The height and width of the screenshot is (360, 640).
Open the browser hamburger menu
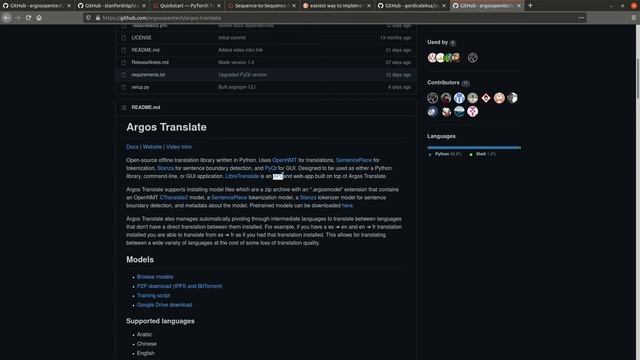click(633, 18)
